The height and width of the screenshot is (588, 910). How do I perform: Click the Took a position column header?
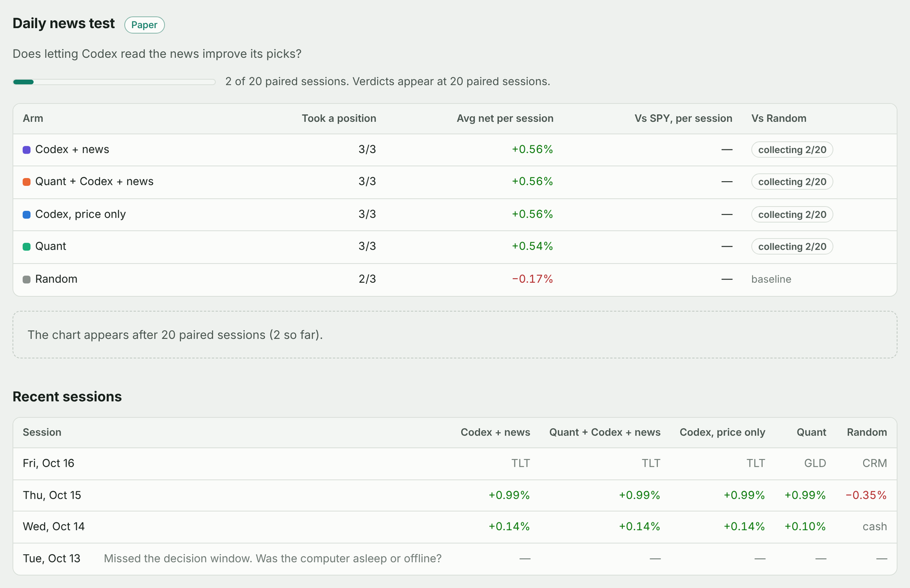coord(339,118)
